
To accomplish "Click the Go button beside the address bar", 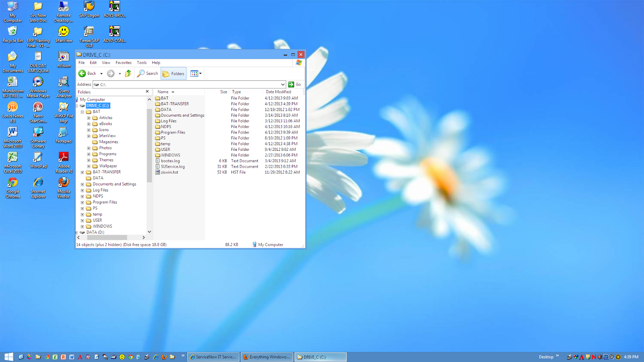I will pos(295,84).
